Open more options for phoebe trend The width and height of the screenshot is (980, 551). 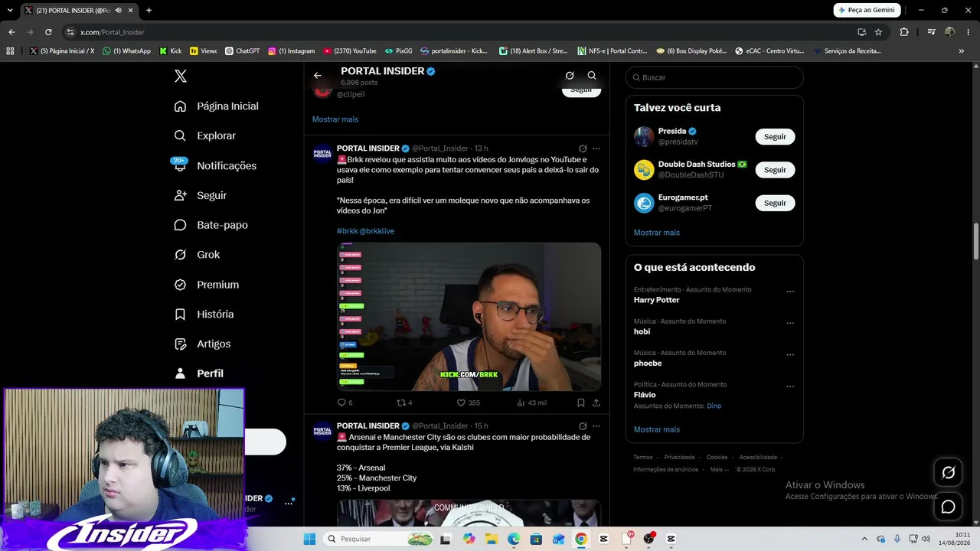790,355
